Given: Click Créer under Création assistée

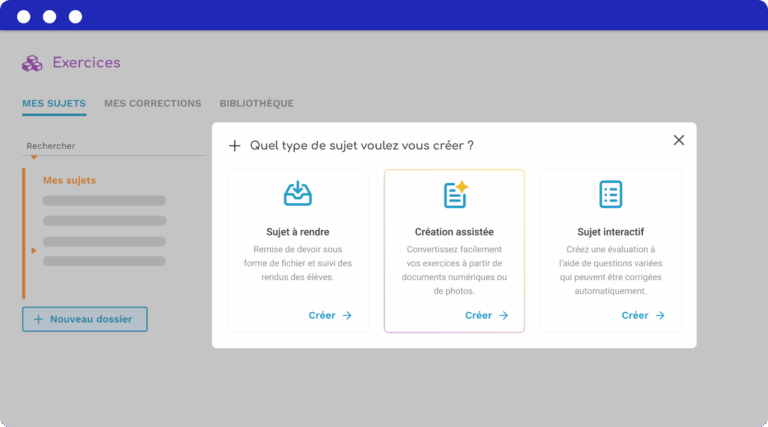Looking at the screenshot, I should click(x=478, y=315).
